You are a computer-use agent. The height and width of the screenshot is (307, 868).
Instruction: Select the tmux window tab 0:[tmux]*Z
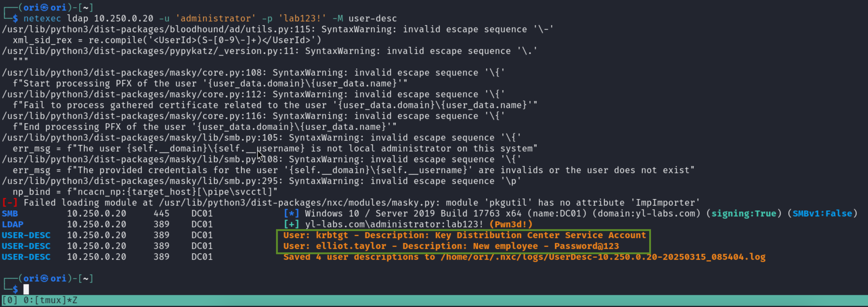coord(50,300)
